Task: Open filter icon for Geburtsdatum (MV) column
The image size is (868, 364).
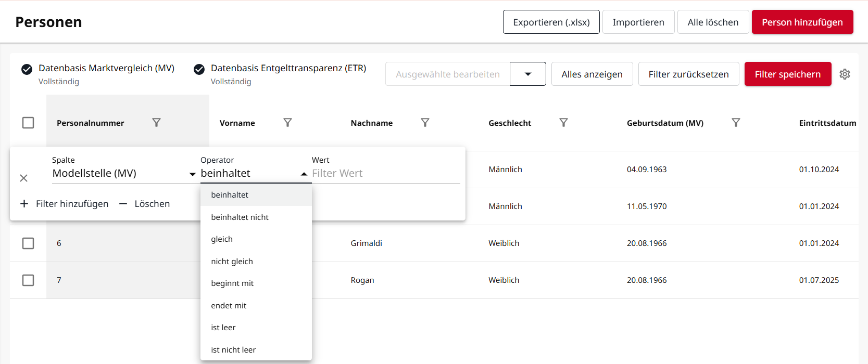Action: (736, 123)
